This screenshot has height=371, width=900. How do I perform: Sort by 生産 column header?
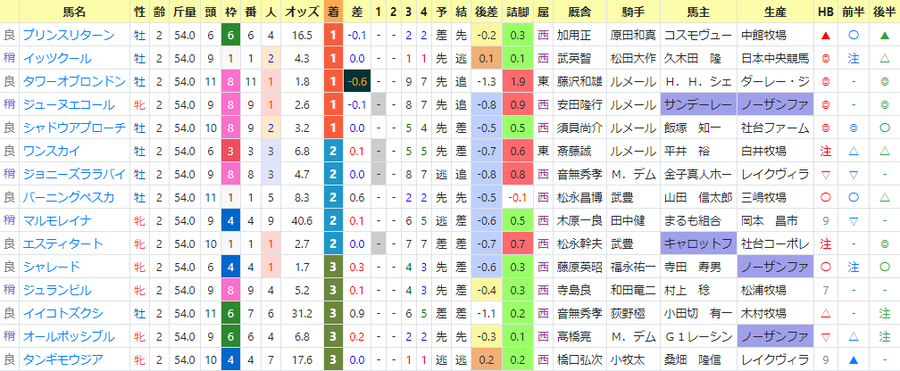pyautogui.click(x=775, y=11)
